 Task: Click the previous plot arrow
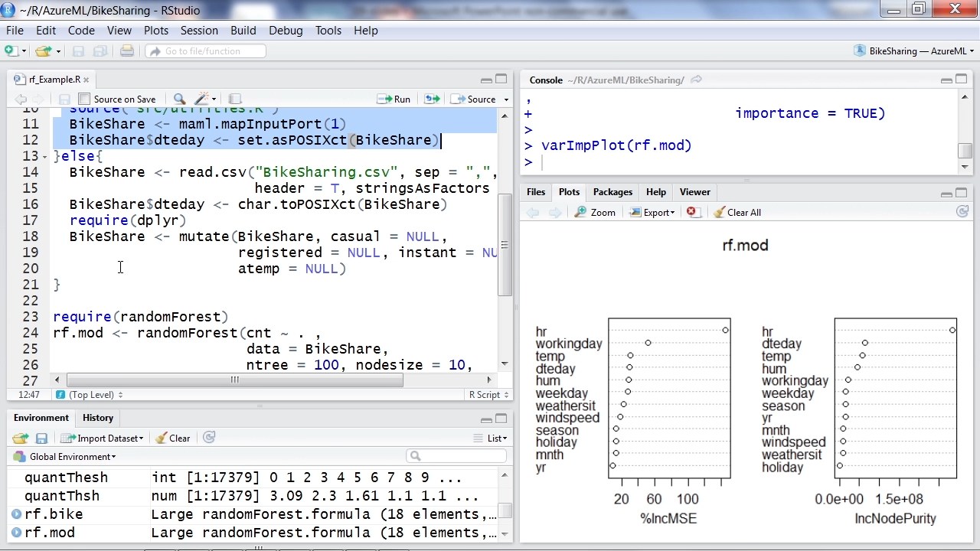533,213
